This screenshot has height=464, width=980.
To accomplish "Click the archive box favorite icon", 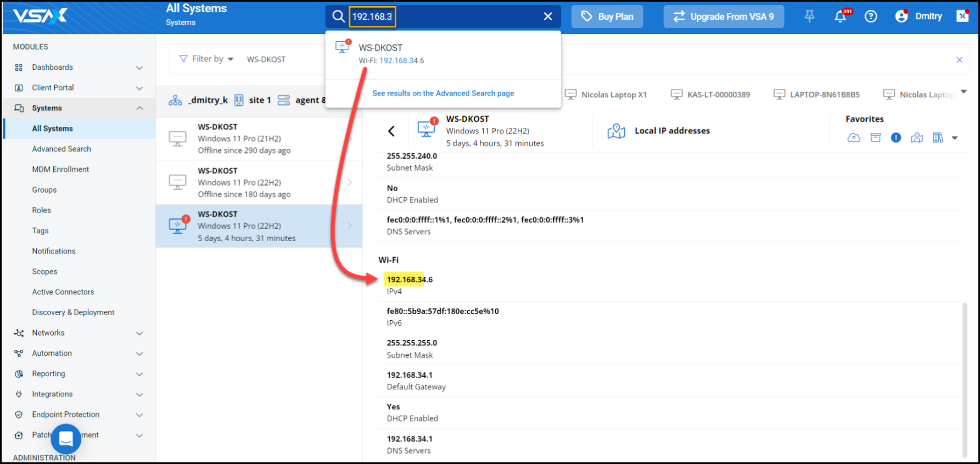I will pyautogui.click(x=876, y=138).
